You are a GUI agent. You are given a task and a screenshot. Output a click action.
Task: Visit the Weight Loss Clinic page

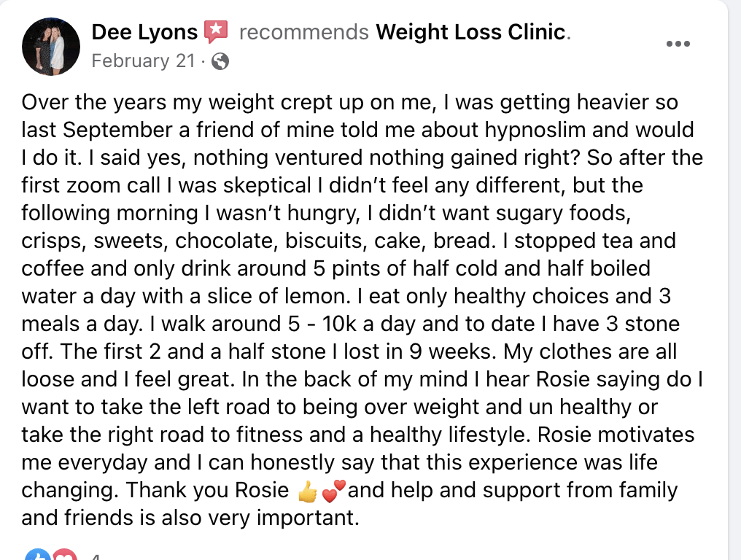click(470, 32)
